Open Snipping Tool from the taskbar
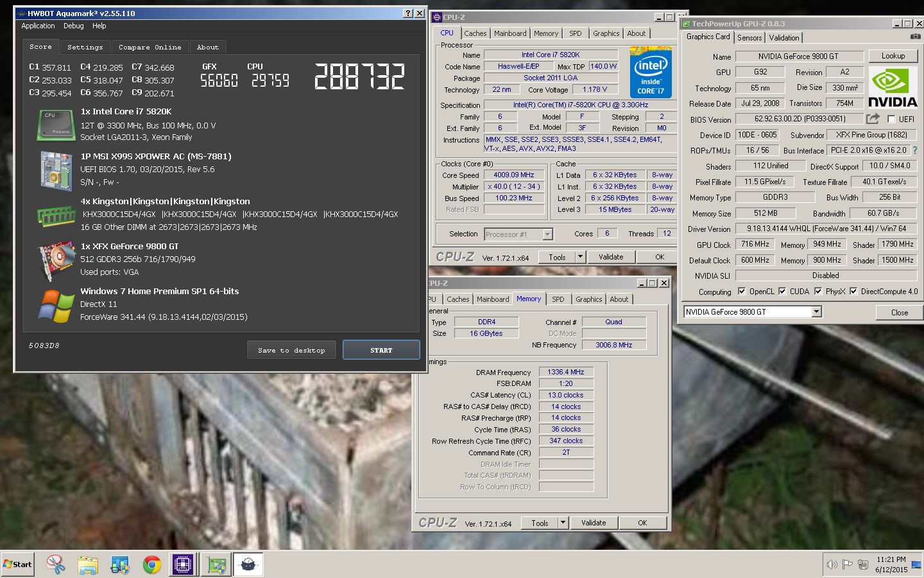Viewport: 924px width, 578px height. [56, 565]
